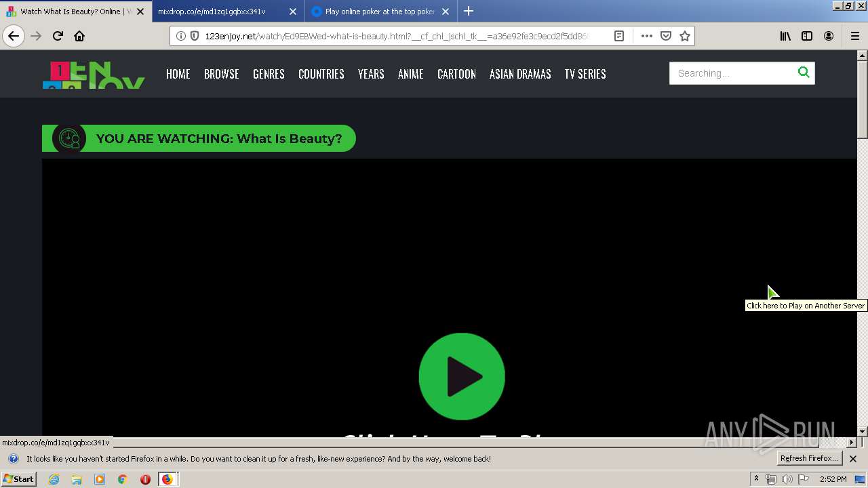Show site information icon in address bar

181,36
